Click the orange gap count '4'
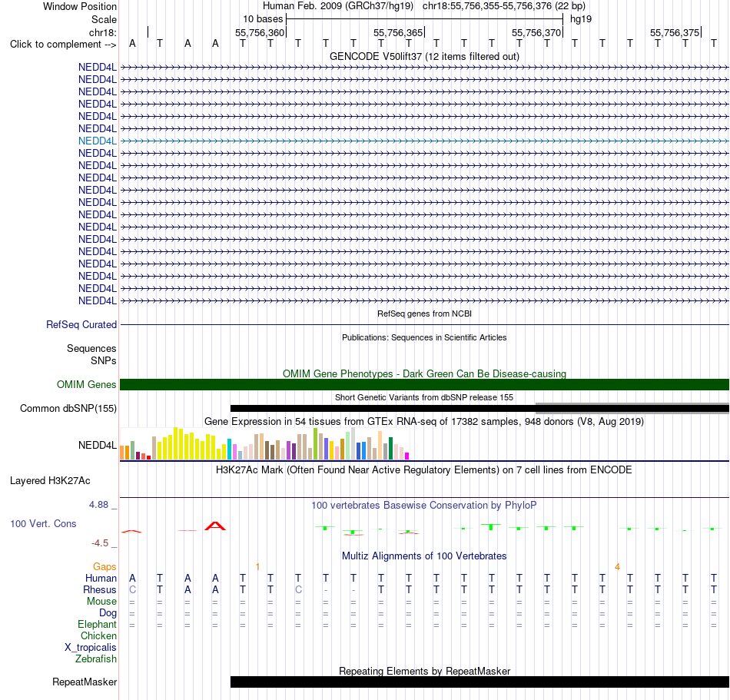 tap(617, 566)
